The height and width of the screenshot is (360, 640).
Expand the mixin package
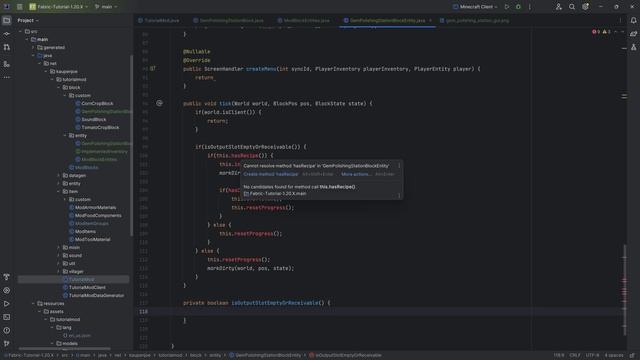[58, 247]
